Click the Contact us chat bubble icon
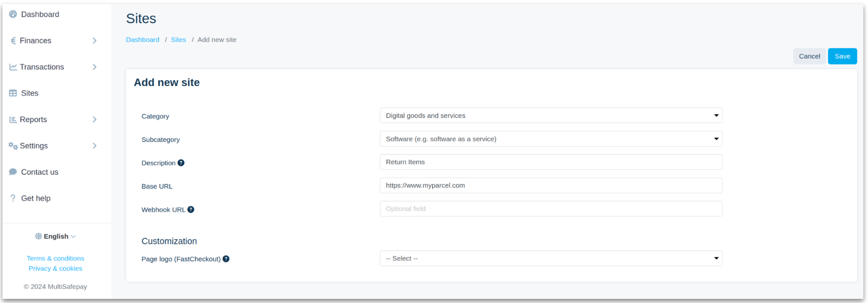Image resolution: width=868 pixels, height=303 pixels. [13, 172]
